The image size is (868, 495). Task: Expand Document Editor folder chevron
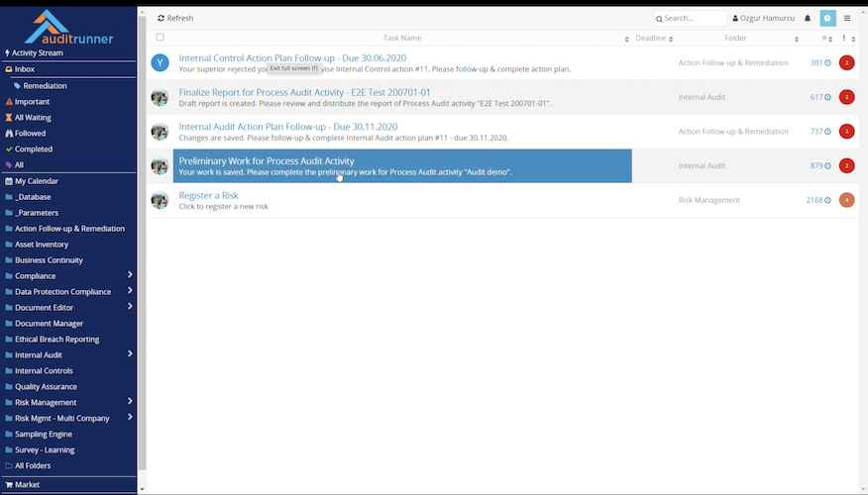(130, 306)
